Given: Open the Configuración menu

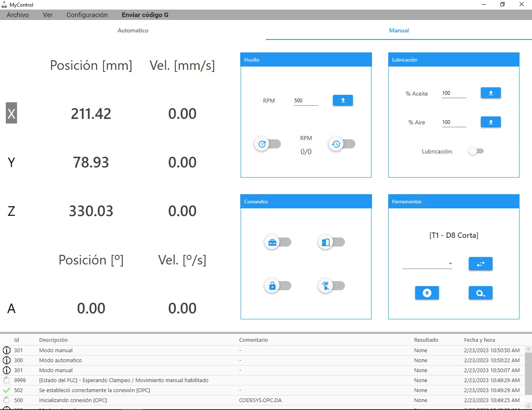Looking at the screenshot, I should 87,15.
